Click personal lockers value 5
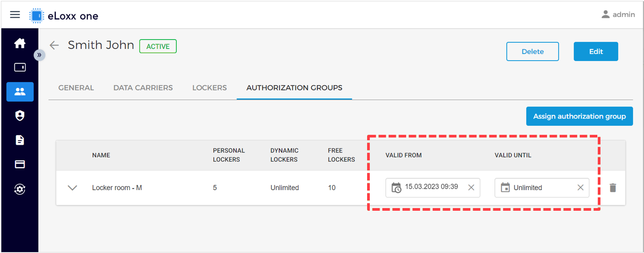Image resolution: width=644 pixels, height=253 pixels. pyautogui.click(x=215, y=188)
